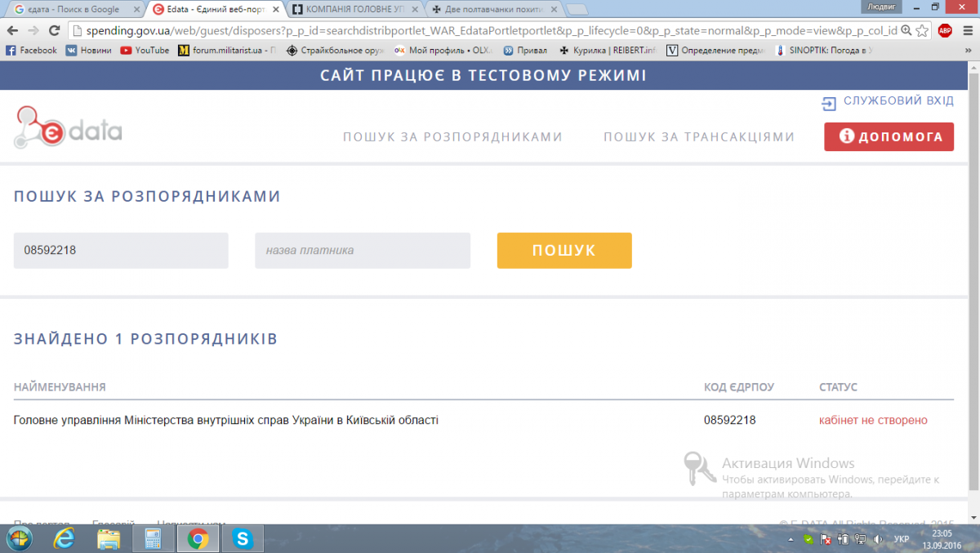
Task: Open the Facebook bookmark
Action: [x=31, y=50]
